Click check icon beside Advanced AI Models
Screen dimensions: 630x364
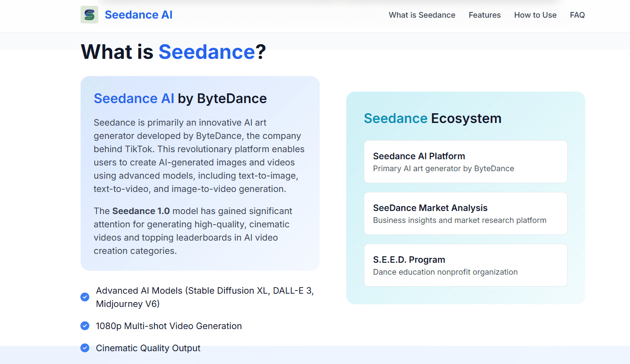[x=85, y=297]
